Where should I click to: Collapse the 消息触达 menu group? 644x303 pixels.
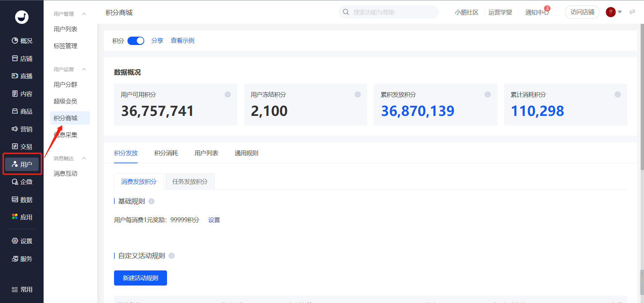pos(84,158)
